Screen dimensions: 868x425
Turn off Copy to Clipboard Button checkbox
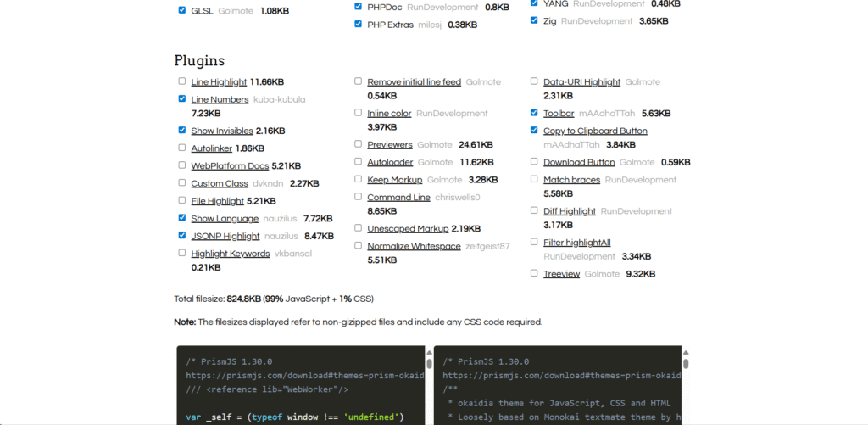pyautogui.click(x=534, y=131)
